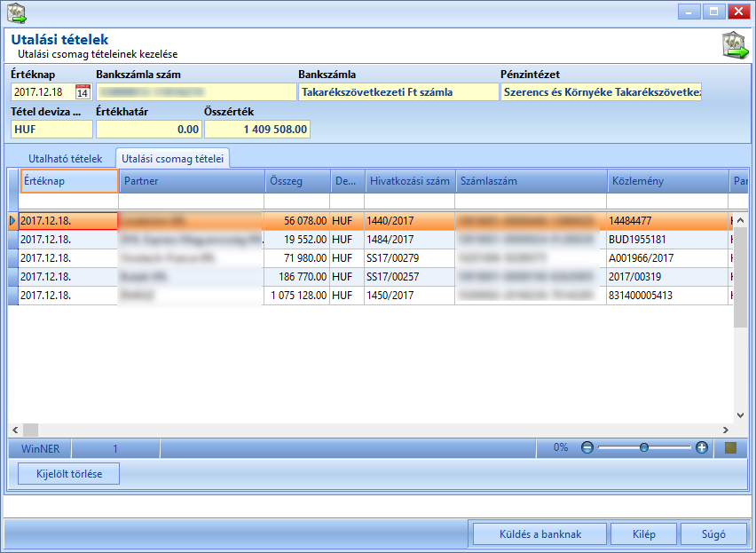Click the Küldés a banknak button
Image resolution: width=756 pixels, height=553 pixels.
540,534
